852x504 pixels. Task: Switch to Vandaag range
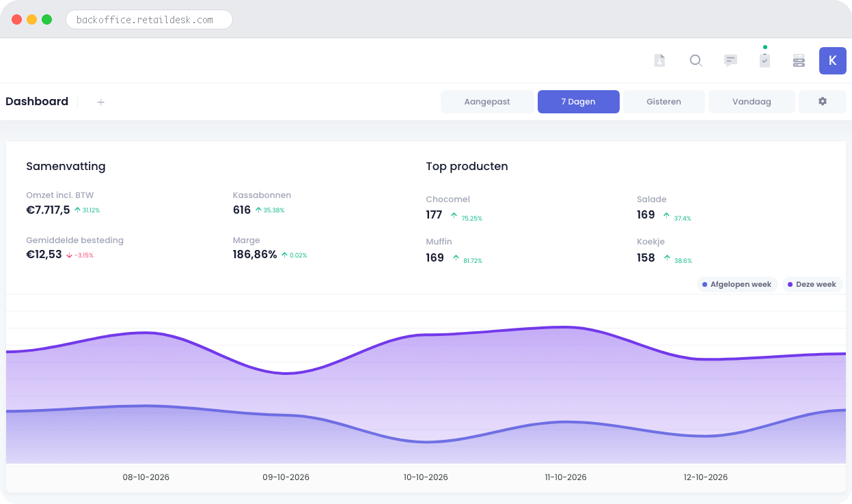pyautogui.click(x=752, y=102)
